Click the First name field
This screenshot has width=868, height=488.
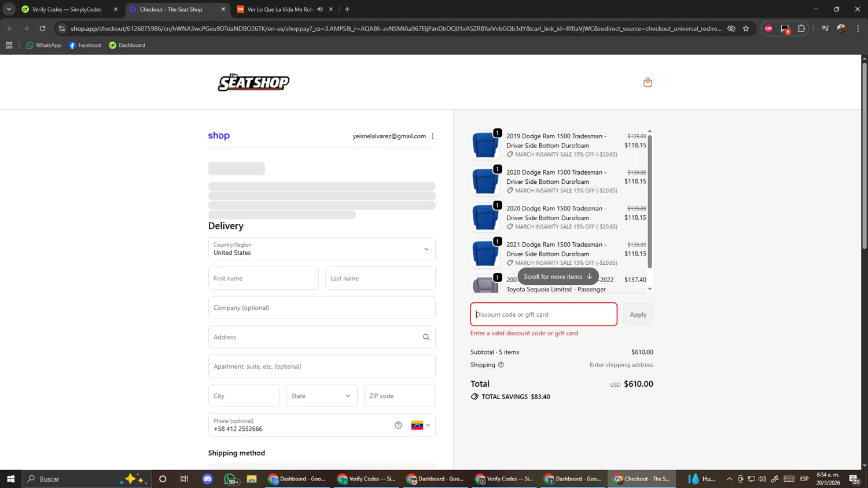click(x=263, y=278)
